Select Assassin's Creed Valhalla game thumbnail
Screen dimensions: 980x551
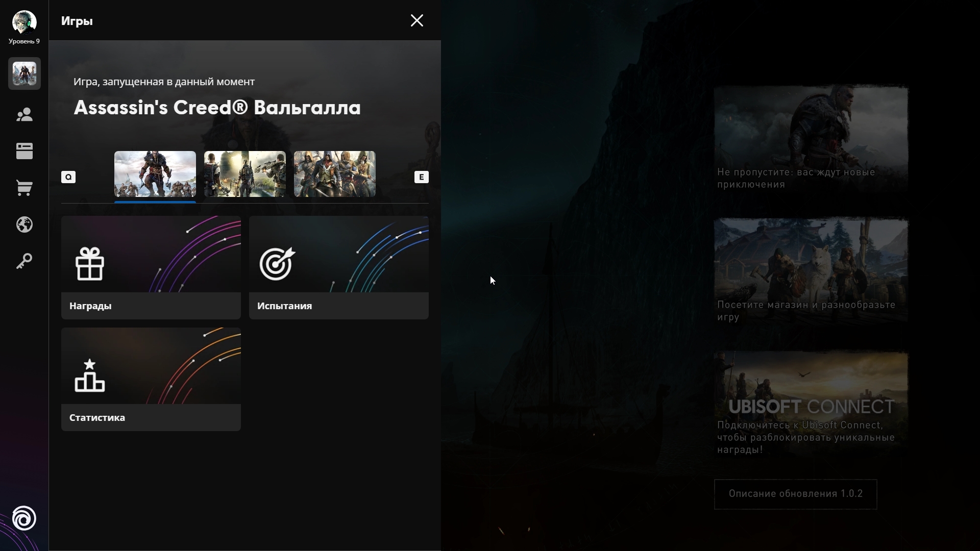155,174
